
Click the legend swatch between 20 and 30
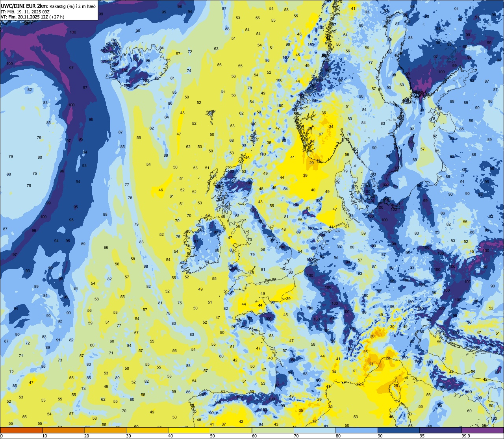tap(105, 430)
